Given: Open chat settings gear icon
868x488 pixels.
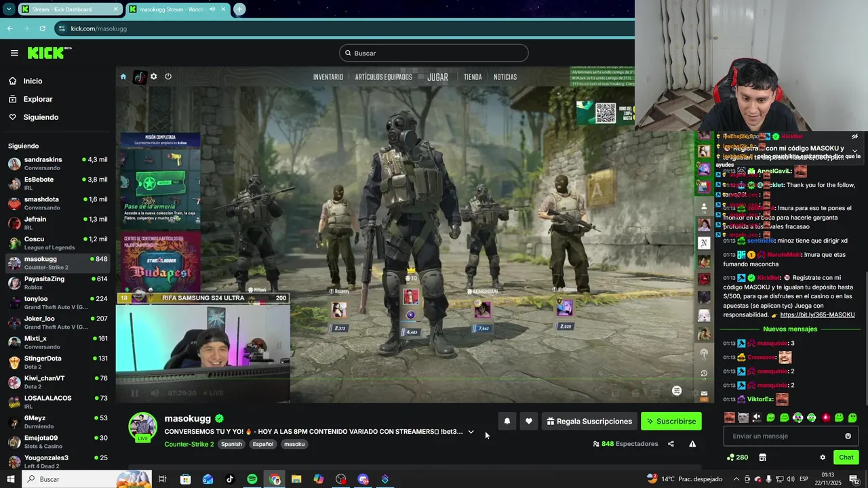Looking at the screenshot, I should tap(823, 457).
